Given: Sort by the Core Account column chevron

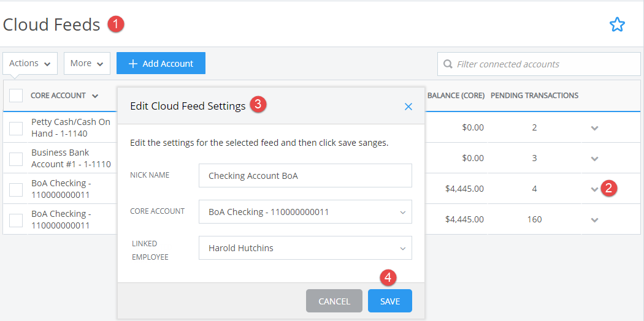Looking at the screenshot, I should 95,96.
